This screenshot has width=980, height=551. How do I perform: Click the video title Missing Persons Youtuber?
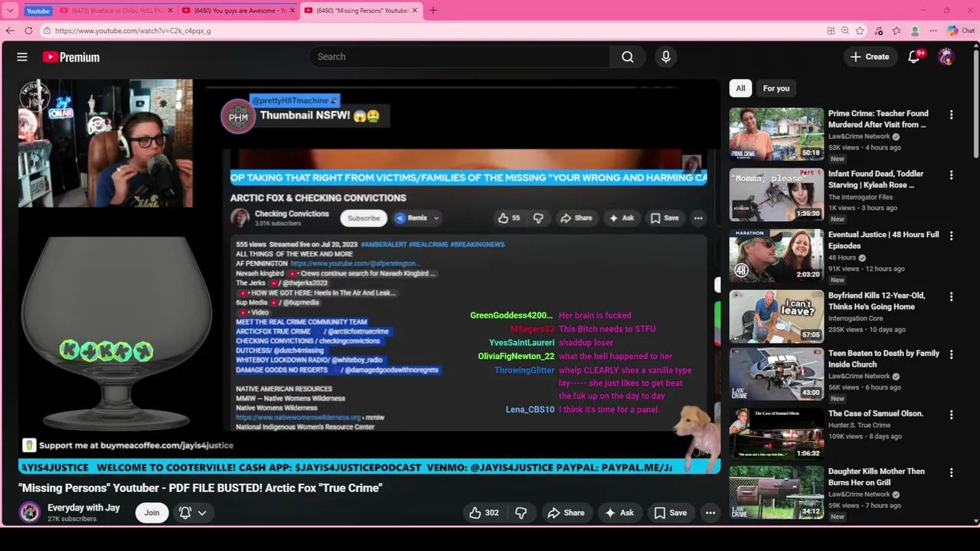tap(201, 487)
